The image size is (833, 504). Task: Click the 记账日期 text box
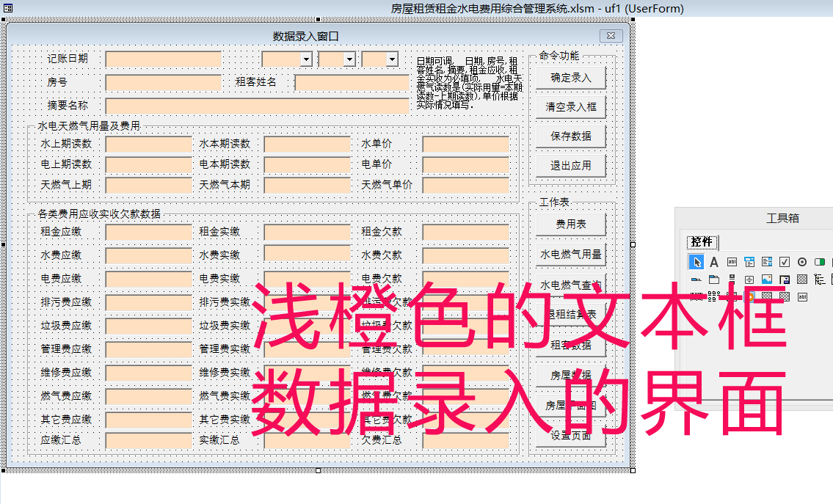(x=164, y=59)
